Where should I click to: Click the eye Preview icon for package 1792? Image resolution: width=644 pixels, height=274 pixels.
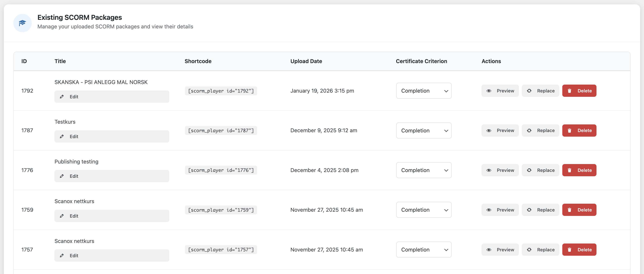point(489,91)
